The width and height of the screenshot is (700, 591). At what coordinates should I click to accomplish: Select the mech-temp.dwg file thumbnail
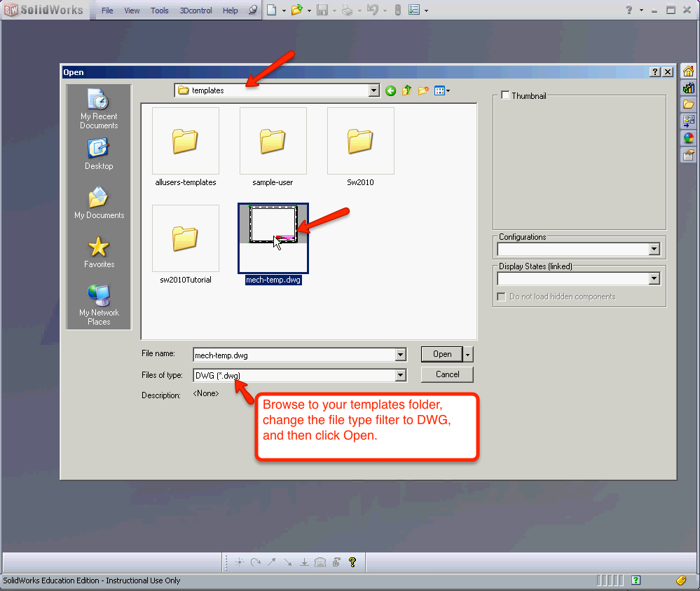[x=273, y=238]
